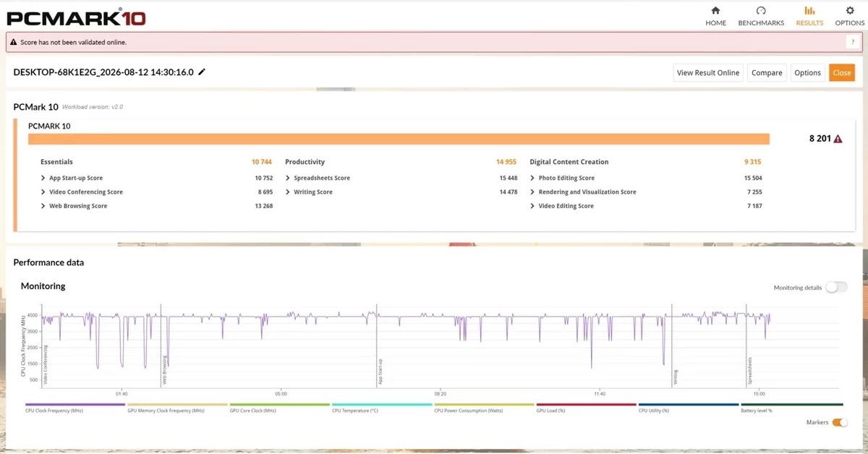Screen dimensions: 868x454
Task: Click the Compare button
Action: [x=767, y=72]
